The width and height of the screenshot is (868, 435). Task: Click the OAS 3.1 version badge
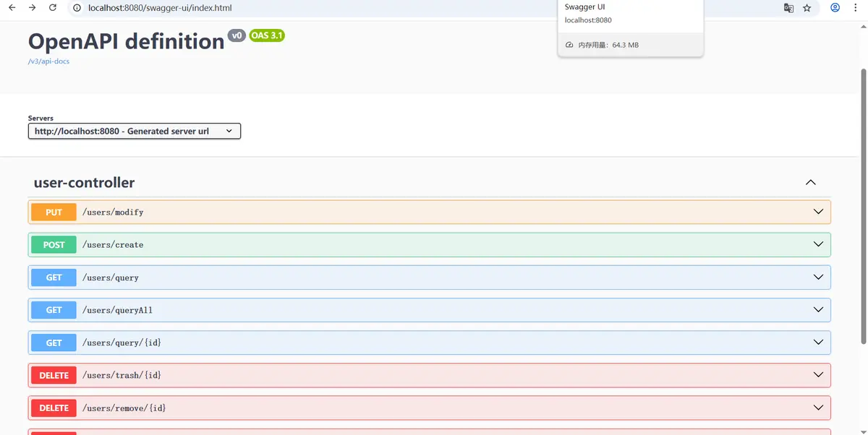click(267, 35)
